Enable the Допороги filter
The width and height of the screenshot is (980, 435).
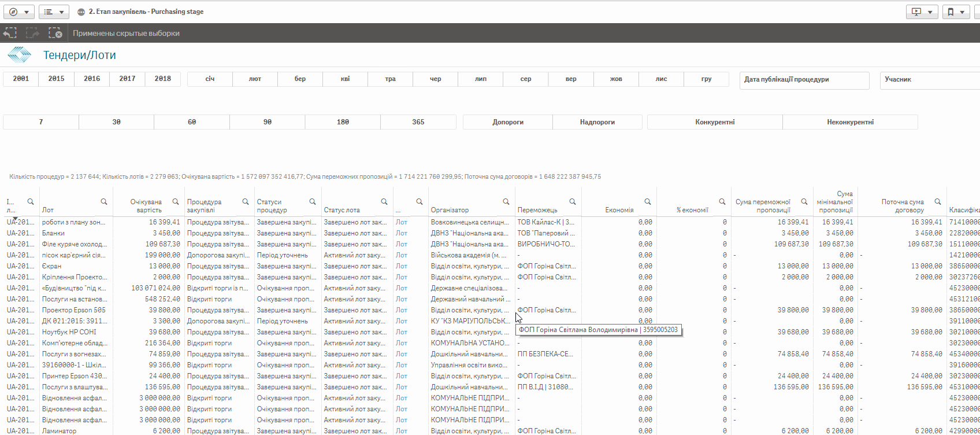tap(508, 122)
